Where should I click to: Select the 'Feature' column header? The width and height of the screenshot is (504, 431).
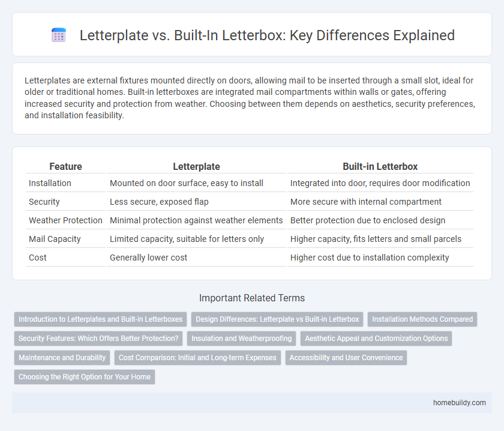65,166
